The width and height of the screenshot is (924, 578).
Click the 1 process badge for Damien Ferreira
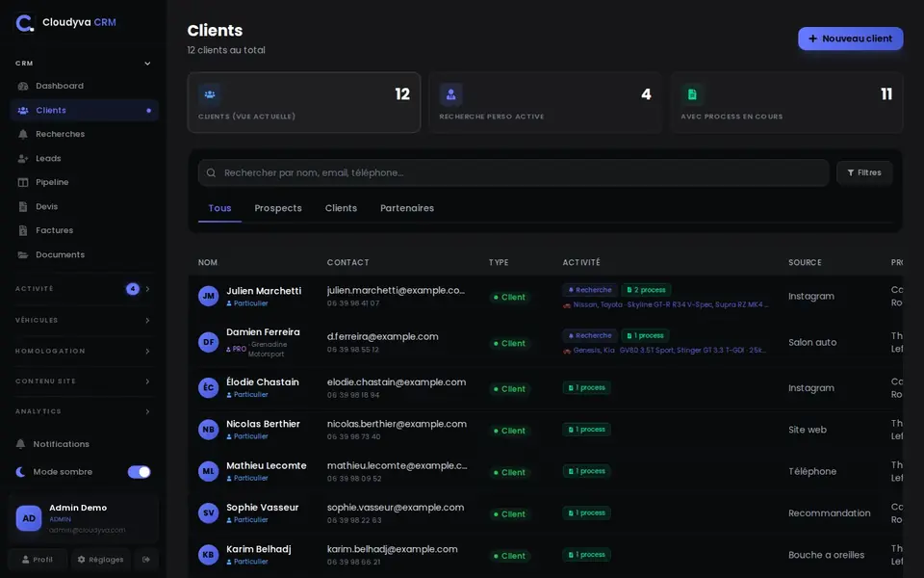coord(645,335)
